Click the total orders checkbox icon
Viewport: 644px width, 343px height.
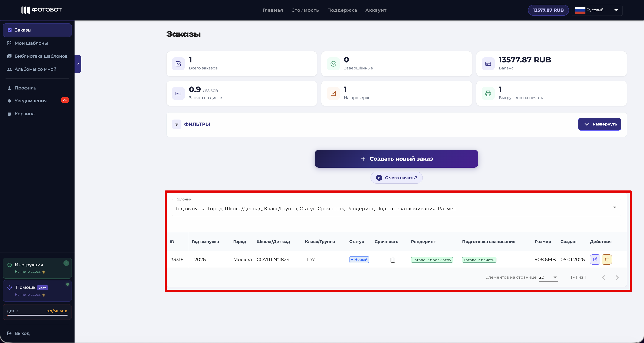(178, 64)
